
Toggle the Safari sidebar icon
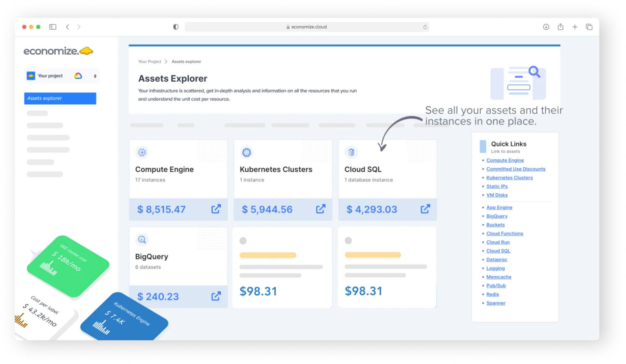click(53, 27)
